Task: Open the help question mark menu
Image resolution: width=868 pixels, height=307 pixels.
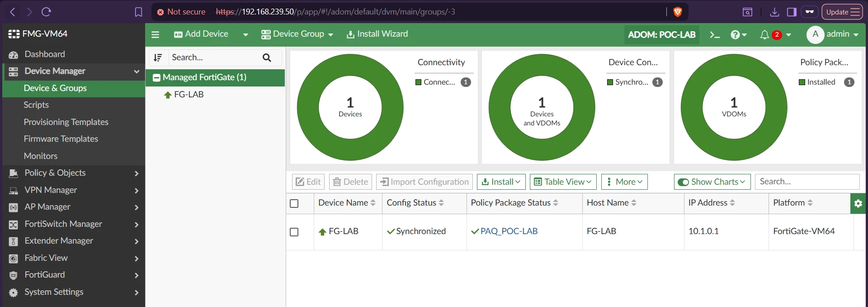Action: tap(738, 34)
